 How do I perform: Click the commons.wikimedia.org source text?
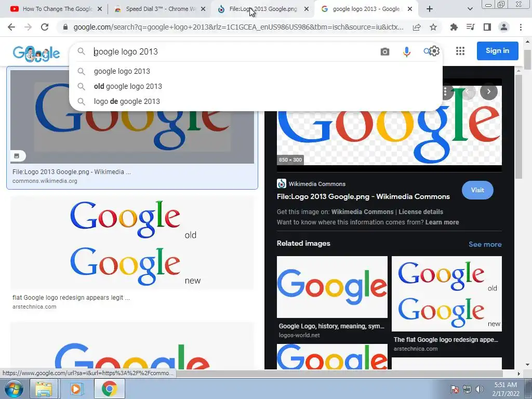pyautogui.click(x=45, y=181)
